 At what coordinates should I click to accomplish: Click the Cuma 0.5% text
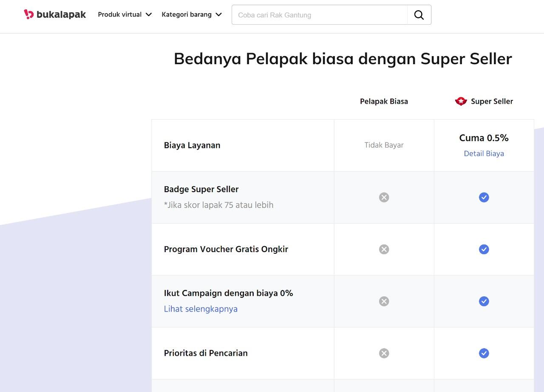(484, 138)
